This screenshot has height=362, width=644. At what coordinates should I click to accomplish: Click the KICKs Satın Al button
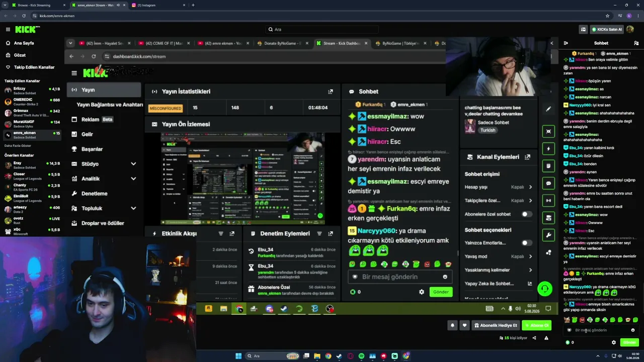tap(606, 30)
